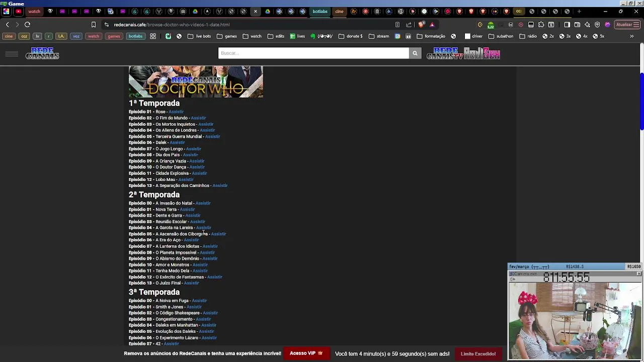Open the 'games' bookmark folder
Screen dimensions: 644x362
[x=227, y=36]
